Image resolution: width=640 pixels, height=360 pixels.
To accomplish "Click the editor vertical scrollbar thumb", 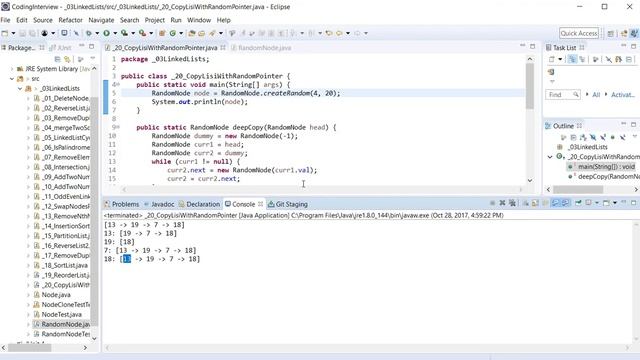I will [x=530, y=87].
